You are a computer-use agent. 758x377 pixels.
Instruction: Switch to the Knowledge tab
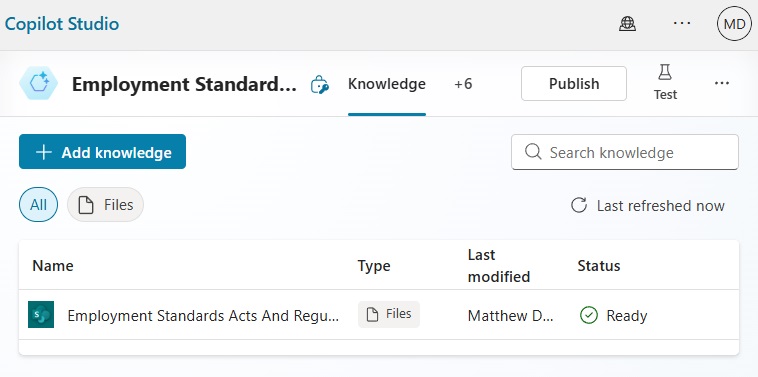tap(387, 84)
